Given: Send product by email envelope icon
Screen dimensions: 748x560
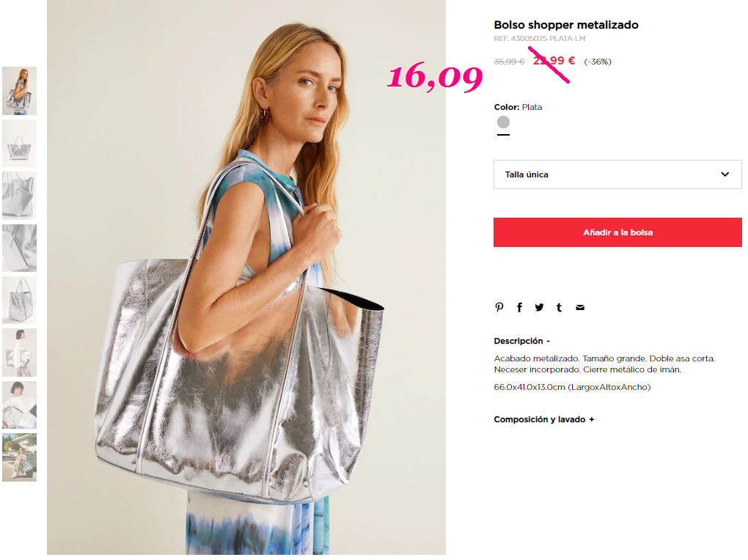Looking at the screenshot, I should [x=580, y=308].
